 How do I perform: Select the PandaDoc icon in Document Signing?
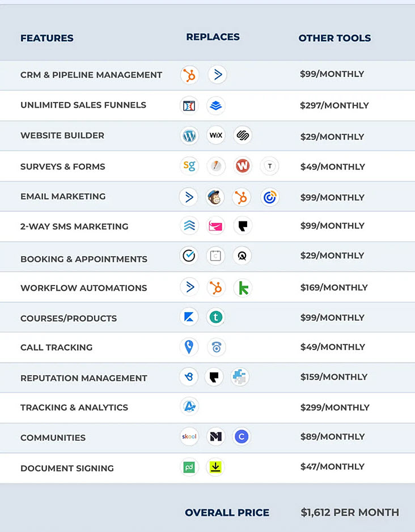189,467
